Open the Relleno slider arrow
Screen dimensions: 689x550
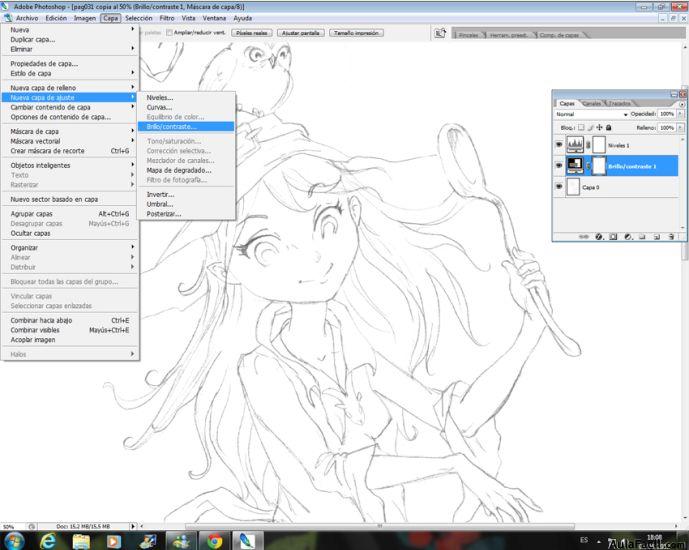680,127
